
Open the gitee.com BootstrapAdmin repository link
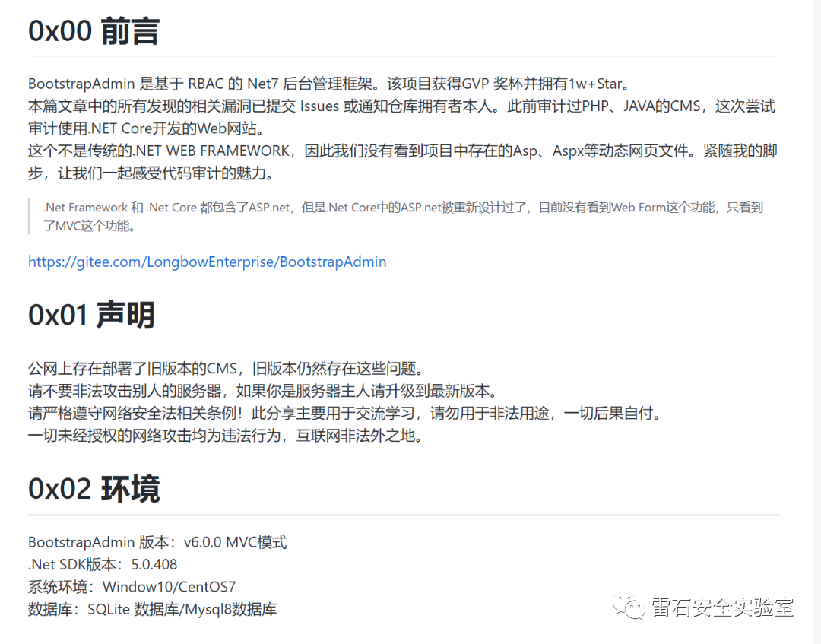click(208, 262)
